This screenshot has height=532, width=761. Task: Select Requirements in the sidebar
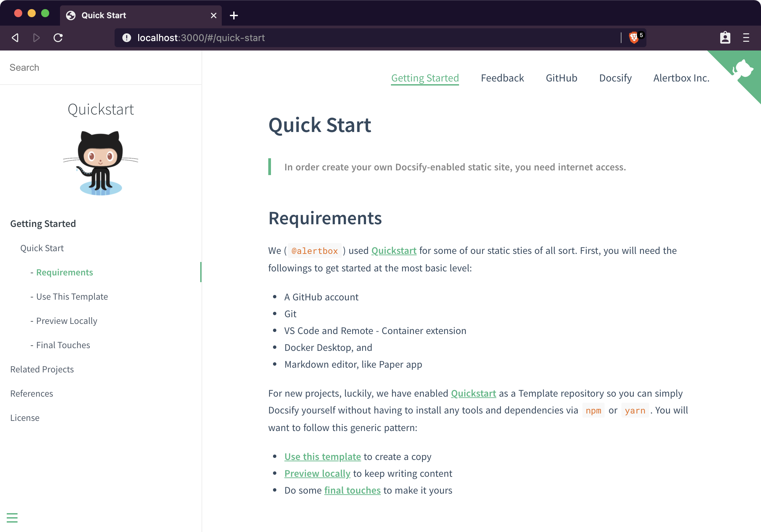64,272
